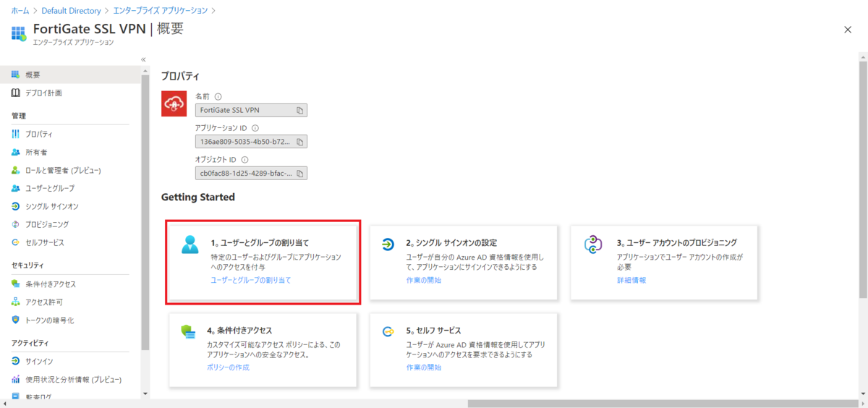This screenshot has height=408, width=868.
Task: Click 作業の開始 link in the single sign-on card
Action: [424, 280]
